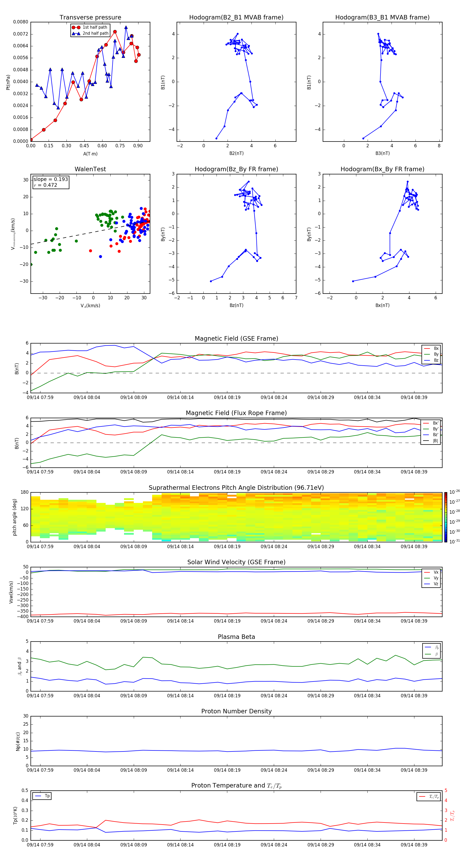This screenshot has height=868, width=473.
Task: Click the 'Pt(nPa)' y-axis label
Action: [8, 82]
